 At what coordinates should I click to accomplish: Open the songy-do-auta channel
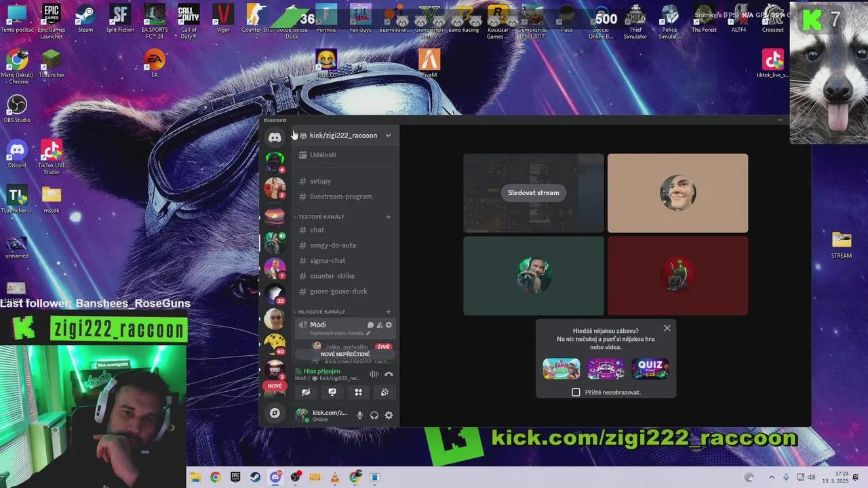tap(344, 245)
